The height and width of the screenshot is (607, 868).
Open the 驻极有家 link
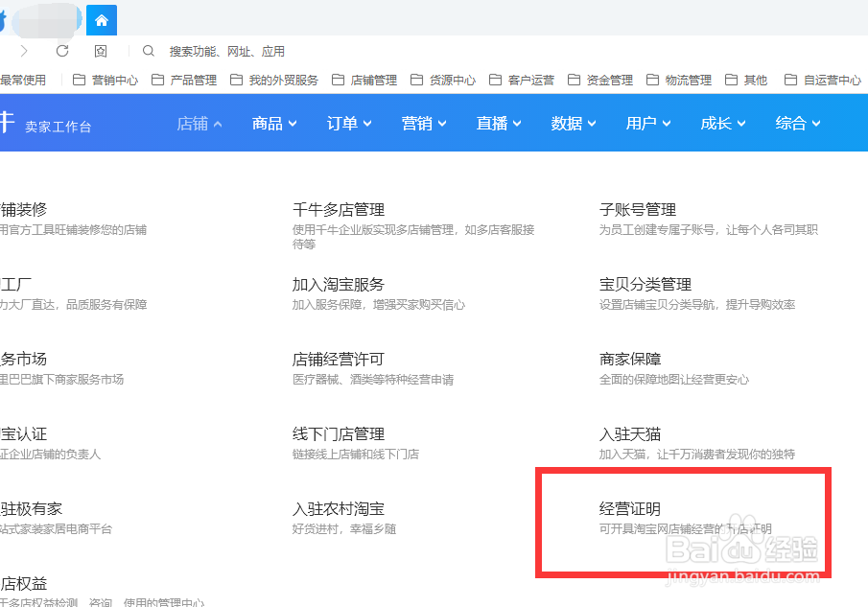31,508
